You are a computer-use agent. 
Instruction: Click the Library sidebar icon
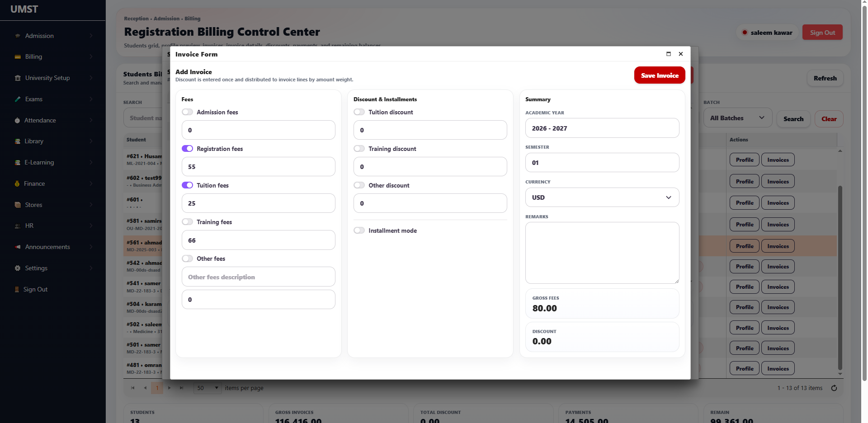[x=18, y=141]
